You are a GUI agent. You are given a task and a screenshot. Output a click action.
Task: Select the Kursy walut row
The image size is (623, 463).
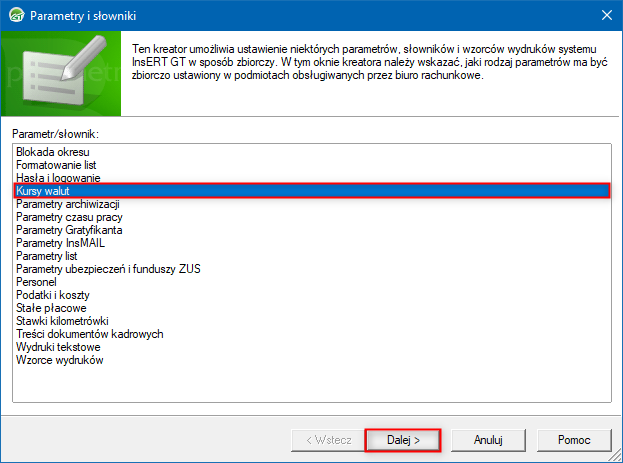(x=312, y=191)
